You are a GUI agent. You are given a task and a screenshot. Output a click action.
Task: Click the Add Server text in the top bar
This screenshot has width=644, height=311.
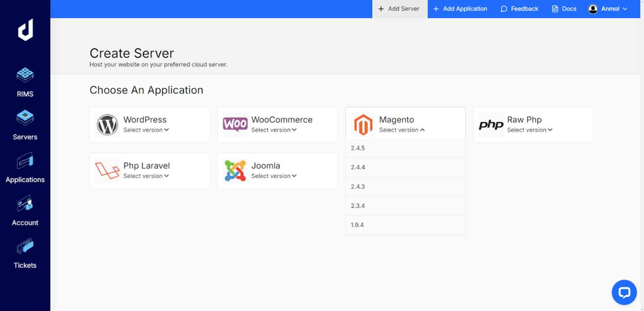click(x=404, y=9)
